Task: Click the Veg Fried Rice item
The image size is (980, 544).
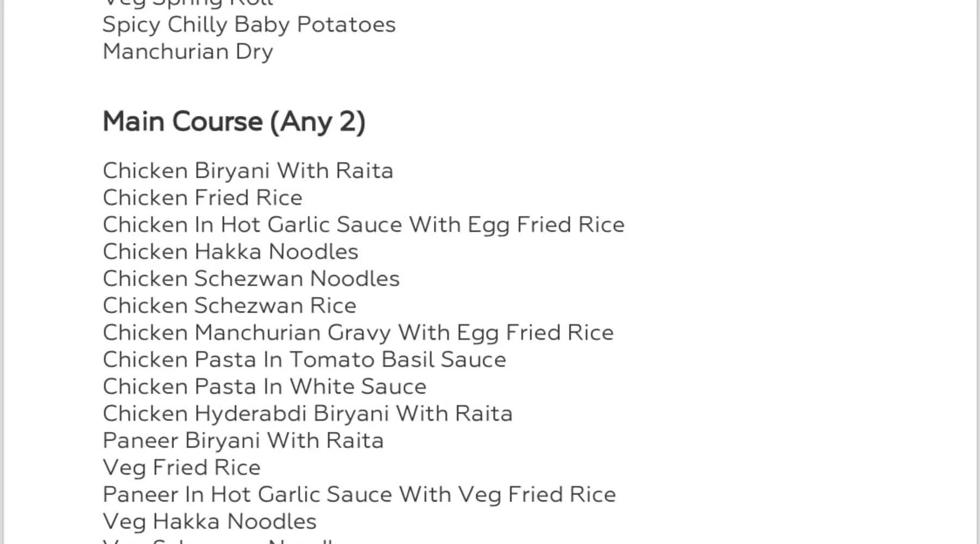Action: pyautogui.click(x=181, y=468)
